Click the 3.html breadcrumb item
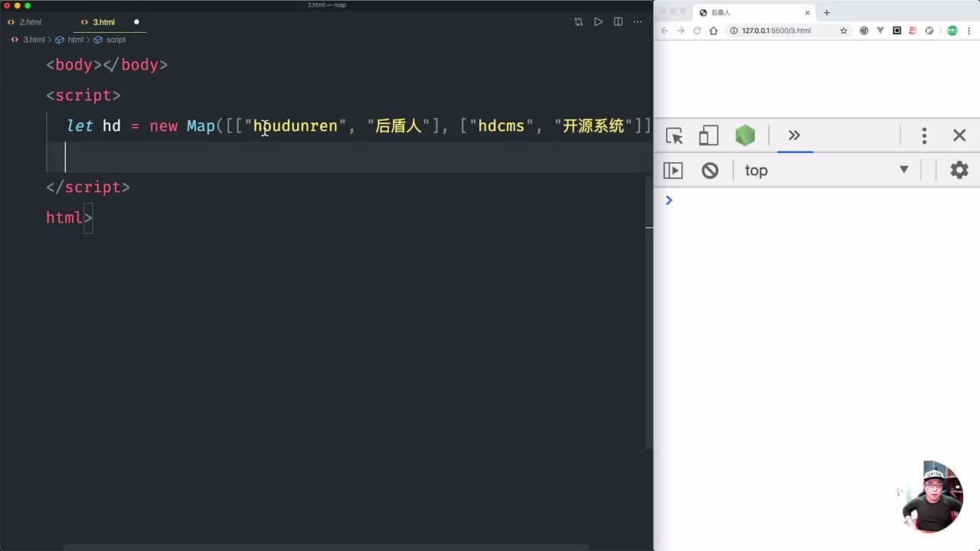Image resolution: width=980 pixels, height=551 pixels. (28, 40)
